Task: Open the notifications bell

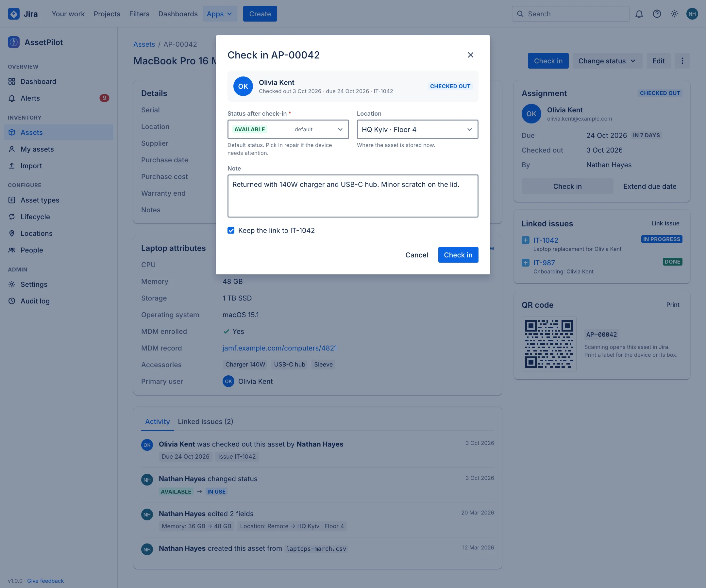Action: click(639, 14)
